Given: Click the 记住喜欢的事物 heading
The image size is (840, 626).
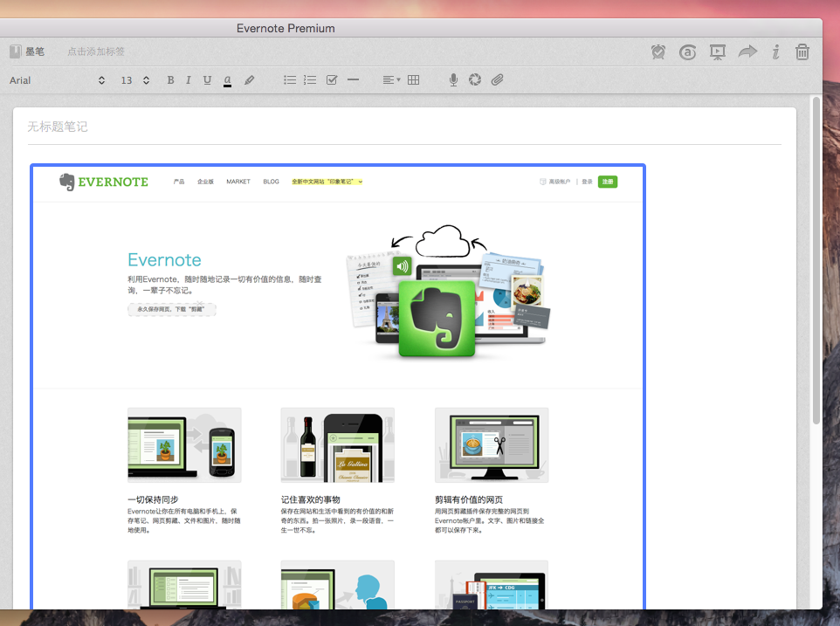Looking at the screenshot, I should point(311,499).
